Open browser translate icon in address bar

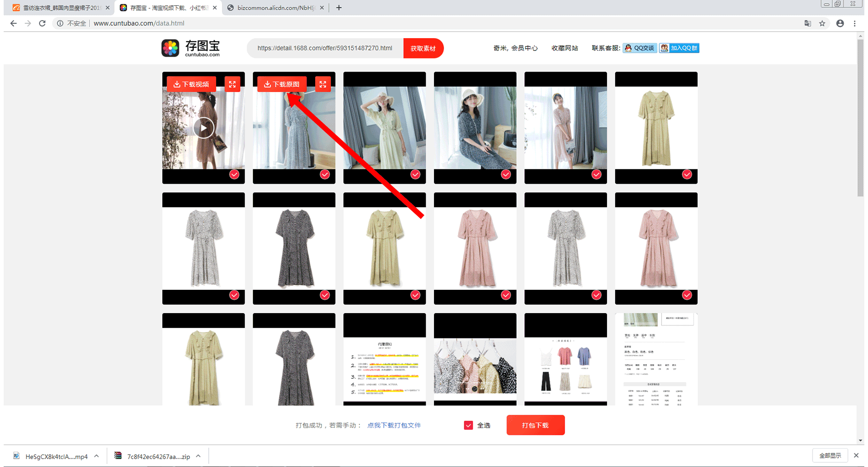tap(807, 23)
